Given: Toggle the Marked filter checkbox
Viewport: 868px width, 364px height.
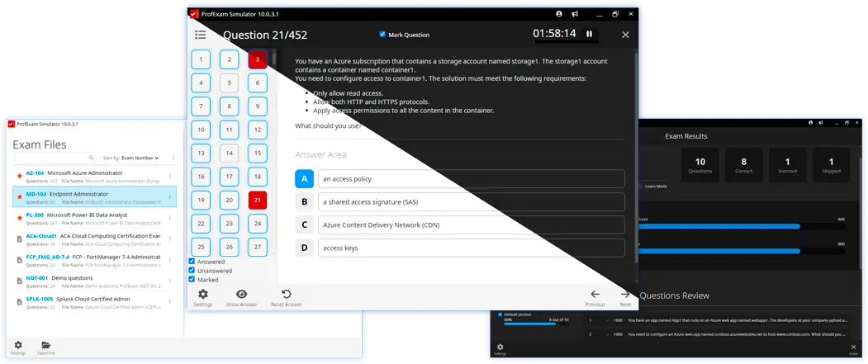Looking at the screenshot, I should pyautogui.click(x=192, y=279).
